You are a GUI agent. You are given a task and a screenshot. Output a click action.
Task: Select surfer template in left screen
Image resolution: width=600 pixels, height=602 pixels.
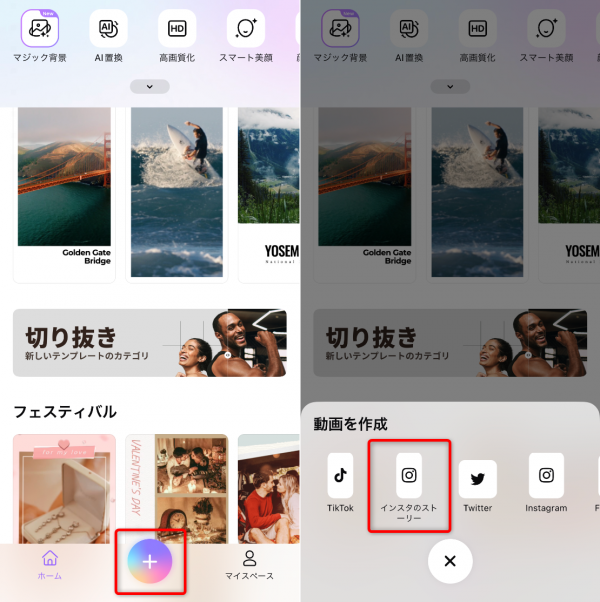click(177, 195)
